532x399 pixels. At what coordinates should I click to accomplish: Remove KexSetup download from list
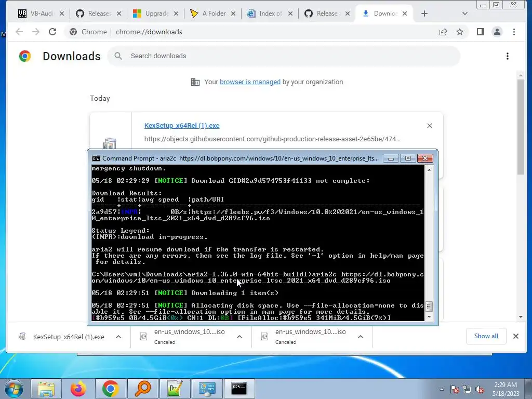point(430,126)
